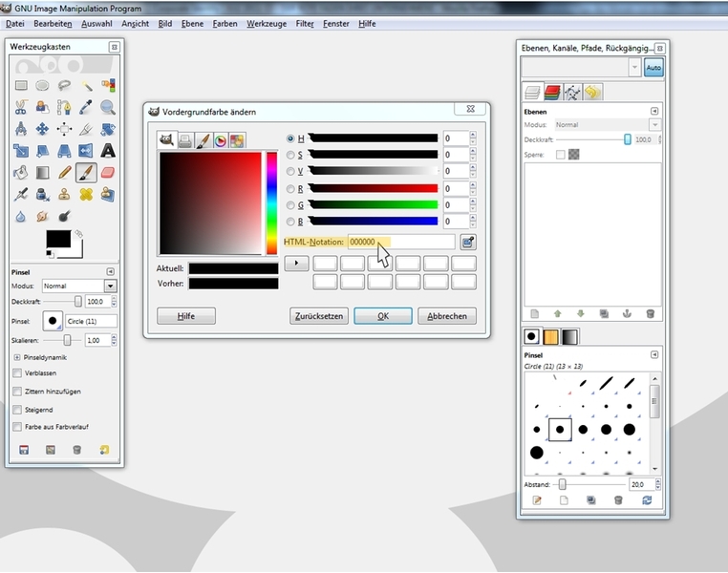Click the Zurücksetzen button

(319, 316)
